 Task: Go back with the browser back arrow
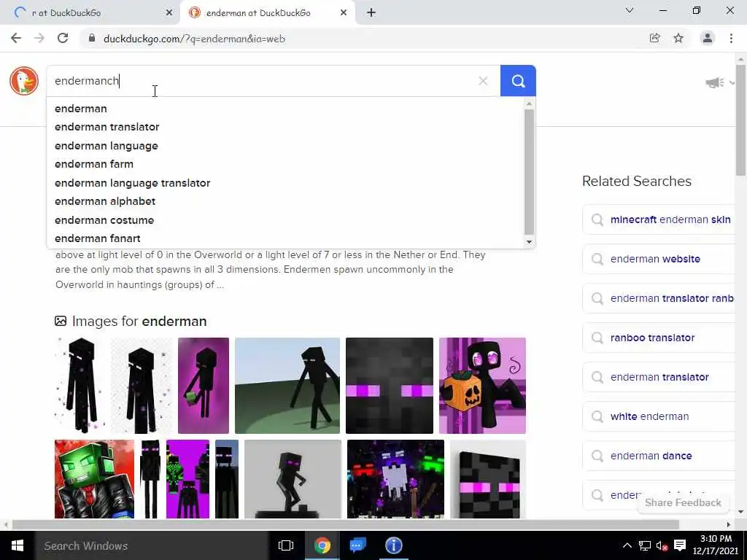(x=16, y=39)
